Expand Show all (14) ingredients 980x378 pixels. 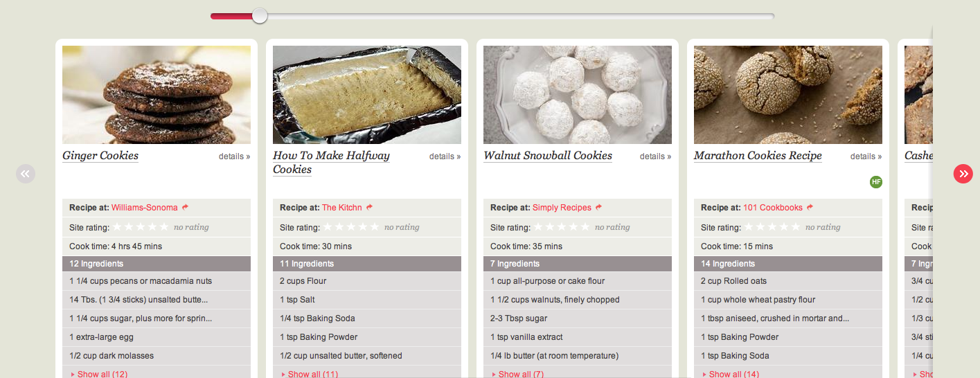tap(731, 374)
